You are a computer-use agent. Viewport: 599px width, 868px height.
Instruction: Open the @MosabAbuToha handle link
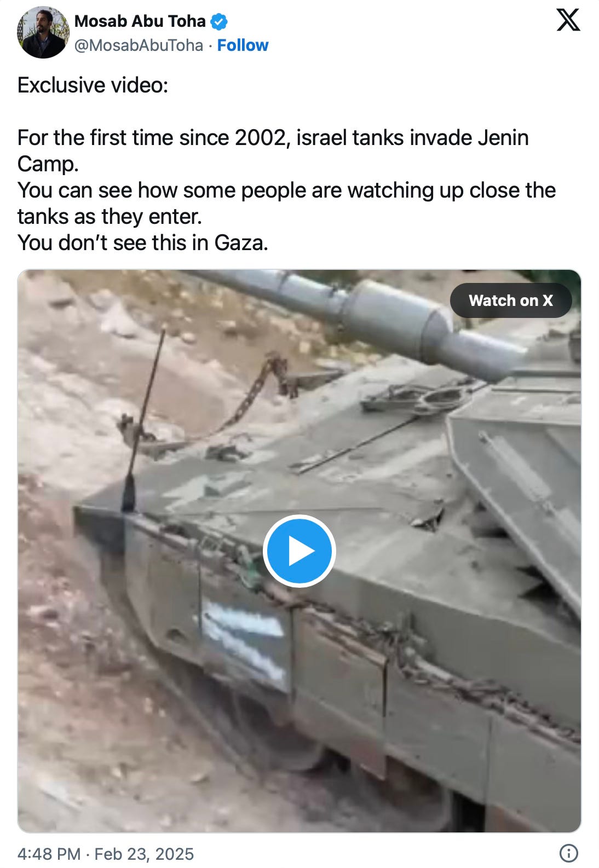click(139, 45)
